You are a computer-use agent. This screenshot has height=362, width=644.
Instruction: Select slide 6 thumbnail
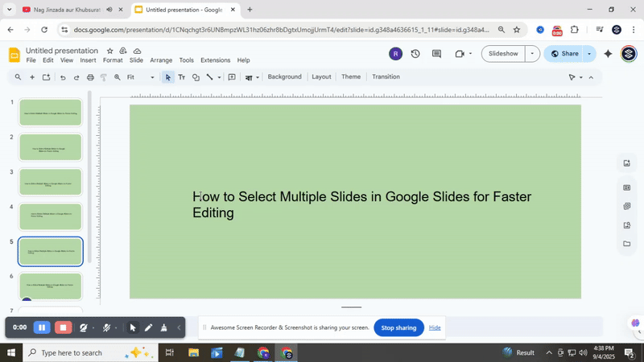coord(51,286)
